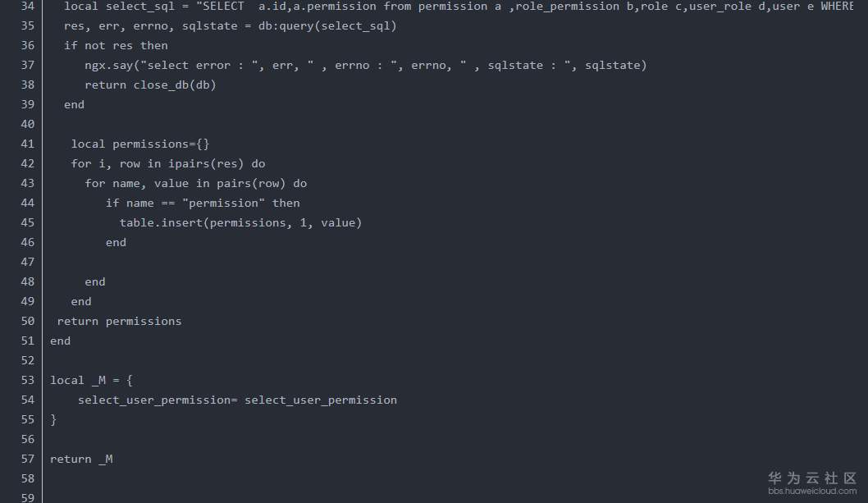Click the "local _M = {" line
The width and height of the screenshot is (868, 503).
(x=91, y=380)
